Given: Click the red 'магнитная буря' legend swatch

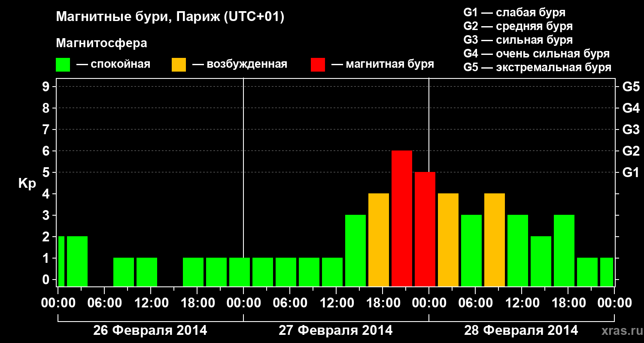Looking at the screenshot, I should pyautogui.click(x=318, y=65).
